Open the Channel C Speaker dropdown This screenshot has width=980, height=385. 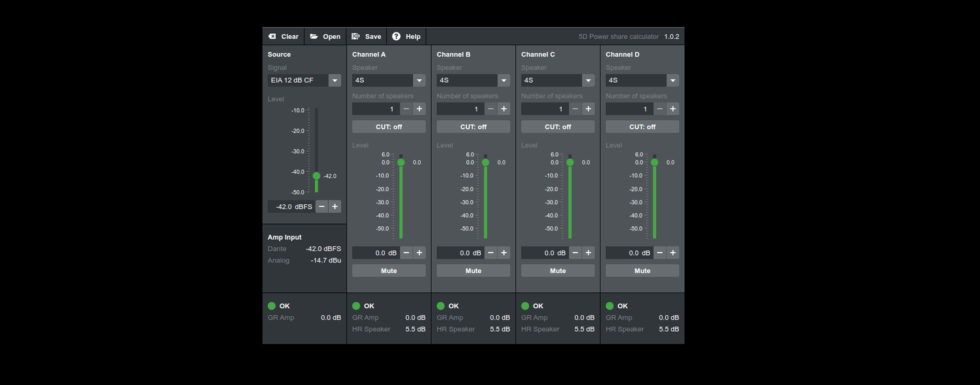588,80
